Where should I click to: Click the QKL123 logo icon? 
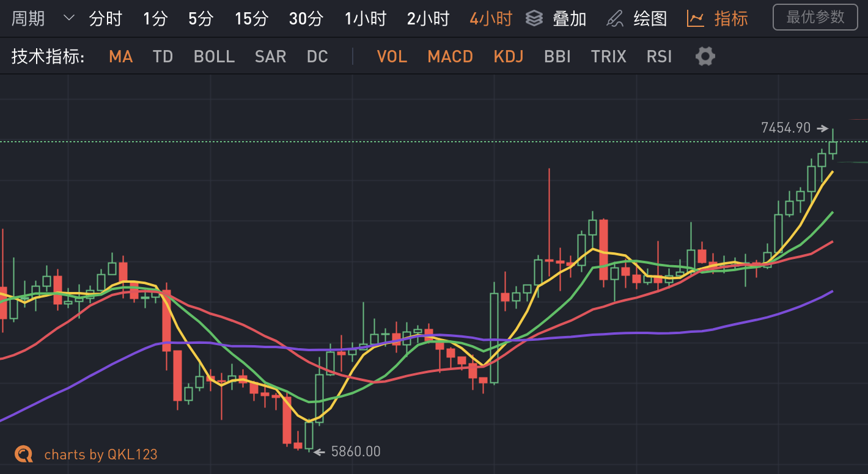click(24, 454)
